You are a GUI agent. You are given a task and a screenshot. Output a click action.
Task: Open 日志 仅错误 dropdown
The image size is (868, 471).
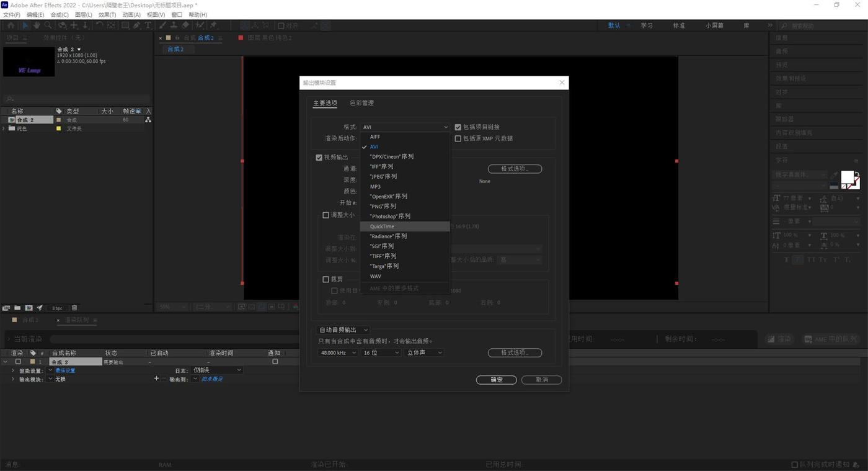[x=217, y=370]
